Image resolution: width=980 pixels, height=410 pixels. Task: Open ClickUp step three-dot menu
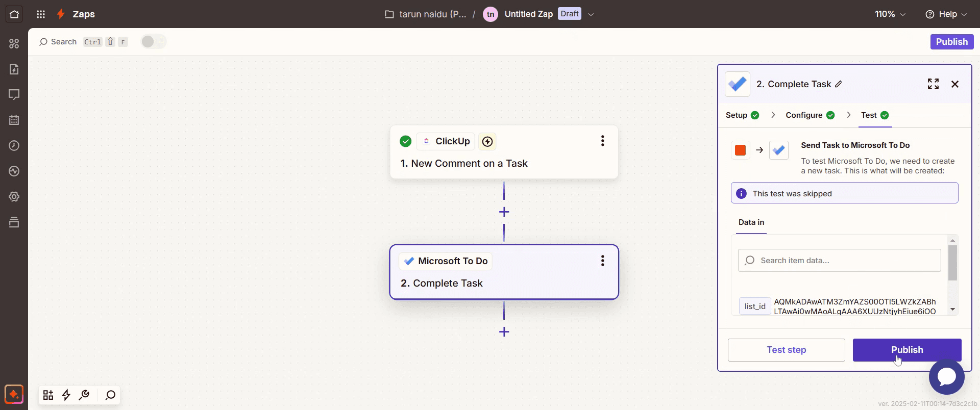602,141
